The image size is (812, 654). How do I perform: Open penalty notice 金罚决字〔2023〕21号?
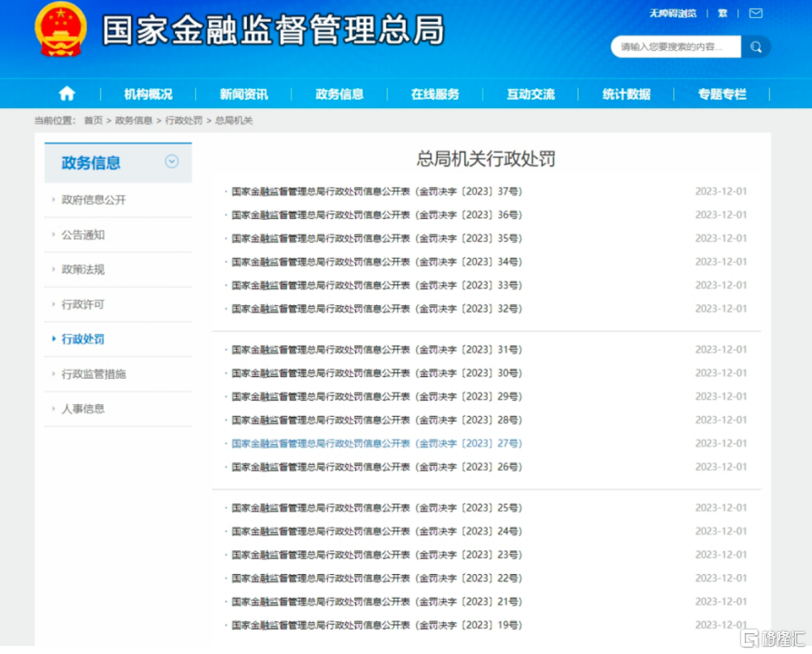point(377,601)
